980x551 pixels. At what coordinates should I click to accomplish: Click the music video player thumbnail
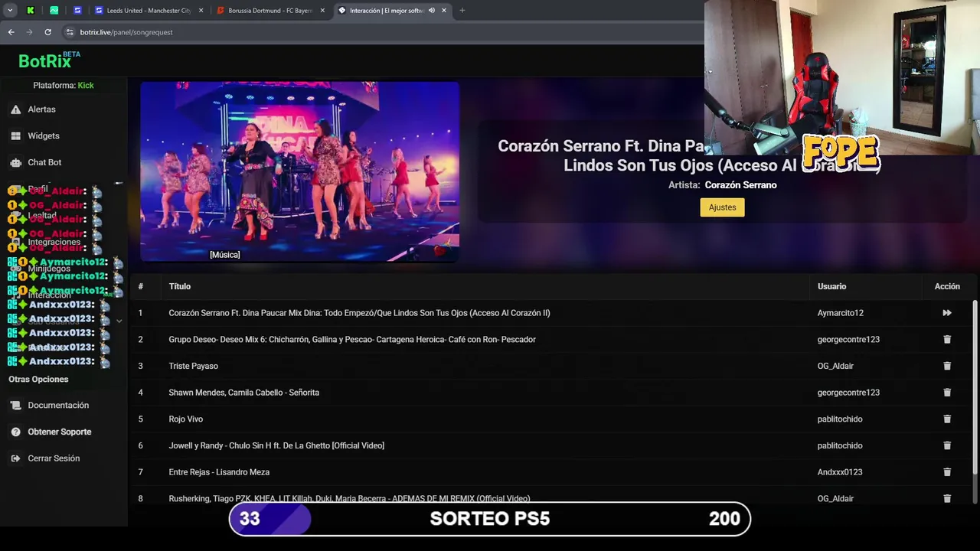pos(299,172)
